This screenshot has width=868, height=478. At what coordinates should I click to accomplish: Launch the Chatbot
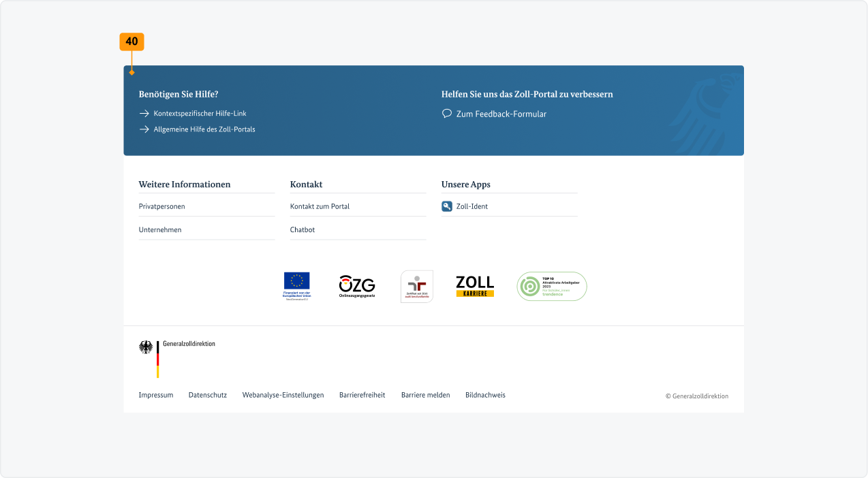tap(302, 229)
